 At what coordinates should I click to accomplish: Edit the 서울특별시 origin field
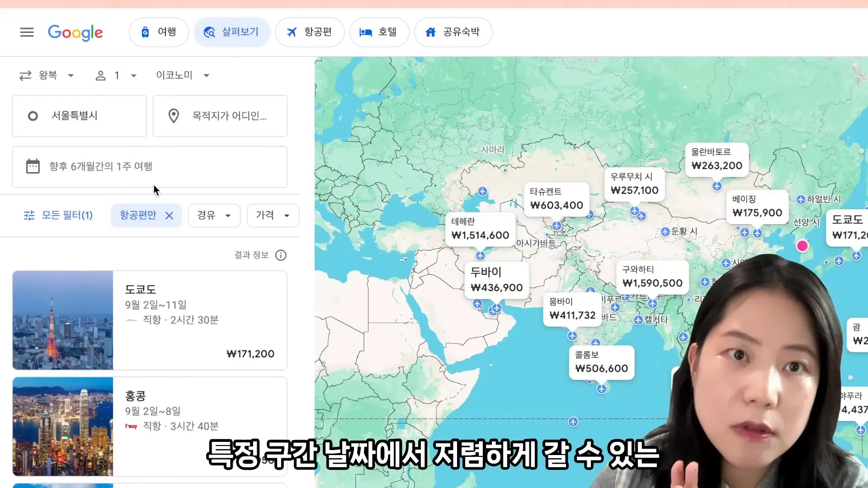80,116
